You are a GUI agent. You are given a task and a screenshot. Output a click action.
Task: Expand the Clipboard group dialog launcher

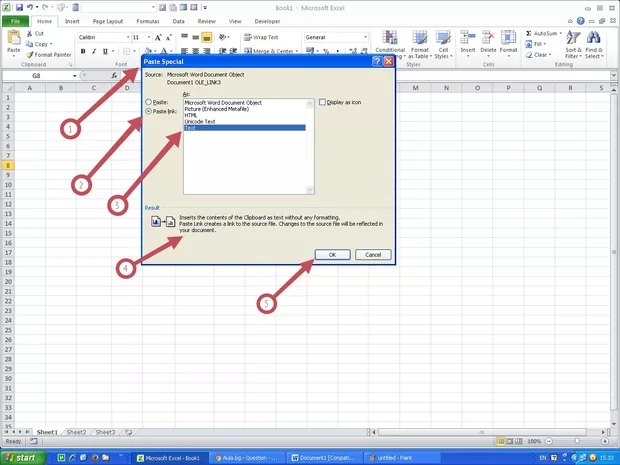pos(70,64)
